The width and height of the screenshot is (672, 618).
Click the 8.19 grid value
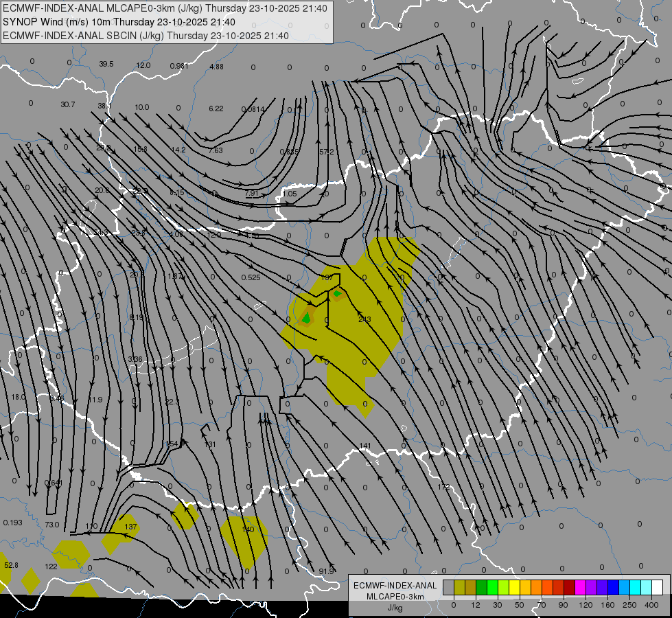[x=137, y=318]
